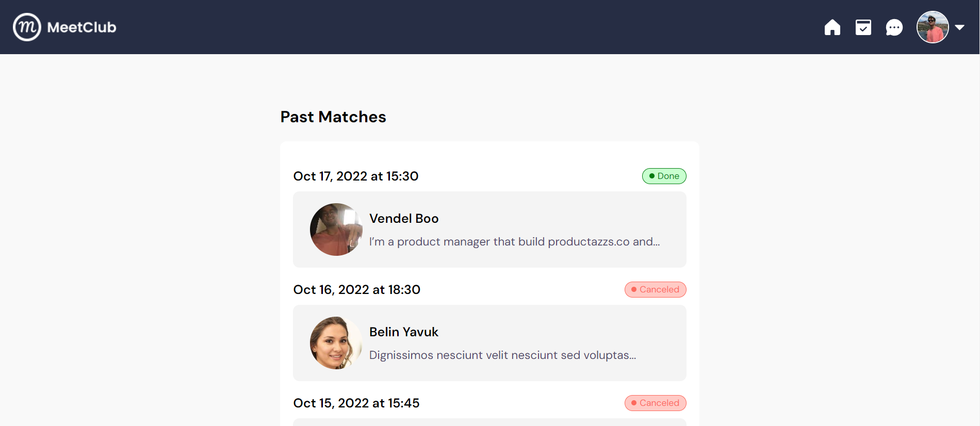
Task: Open the chat messages icon
Action: tap(894, 27)
